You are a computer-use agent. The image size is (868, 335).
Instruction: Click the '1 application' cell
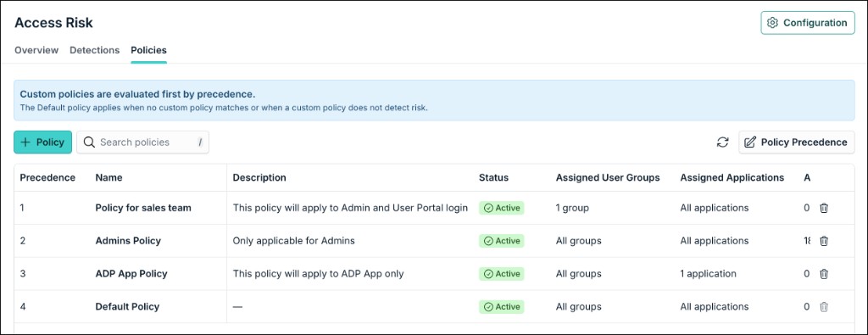coord(708,274)
